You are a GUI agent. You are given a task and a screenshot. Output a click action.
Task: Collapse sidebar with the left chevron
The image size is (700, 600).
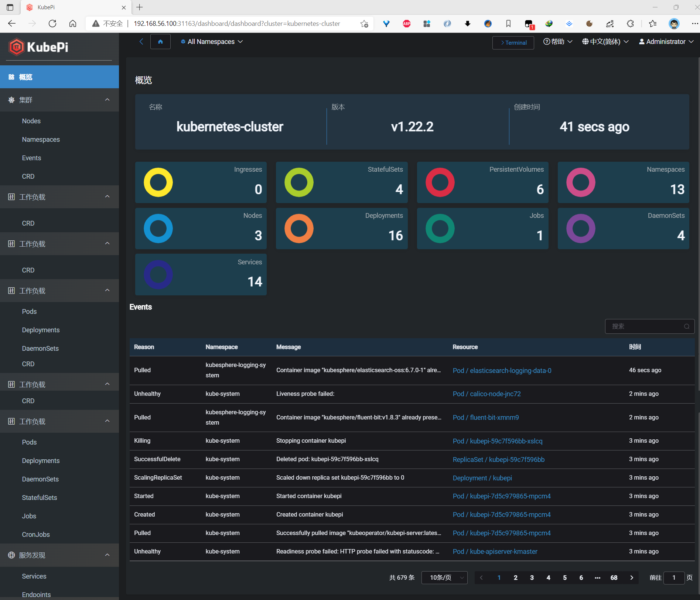(x=141, y=42)
